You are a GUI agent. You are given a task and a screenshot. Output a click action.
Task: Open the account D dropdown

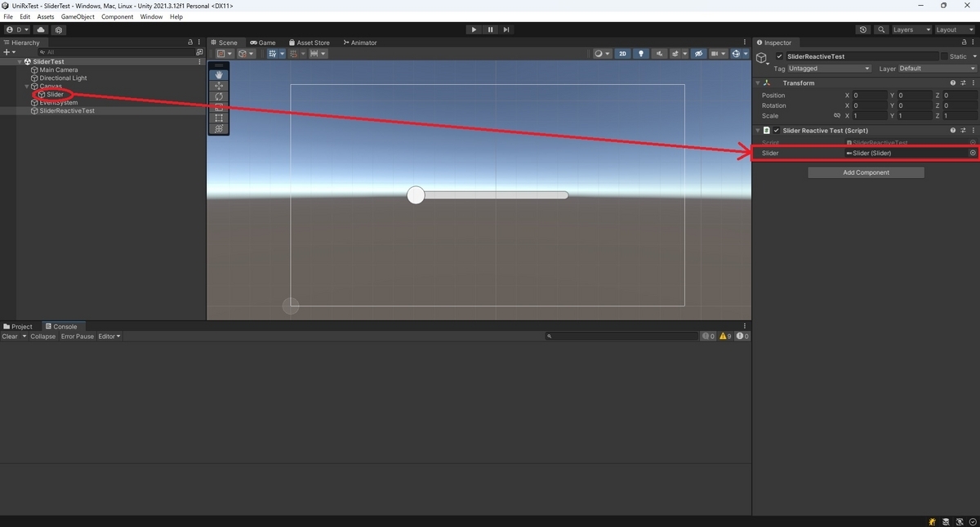click(x=17, y=29)
